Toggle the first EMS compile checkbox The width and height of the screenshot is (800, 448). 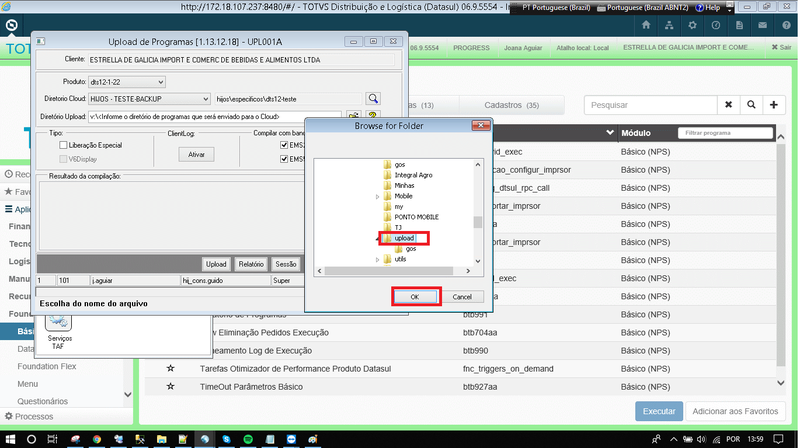284,145
